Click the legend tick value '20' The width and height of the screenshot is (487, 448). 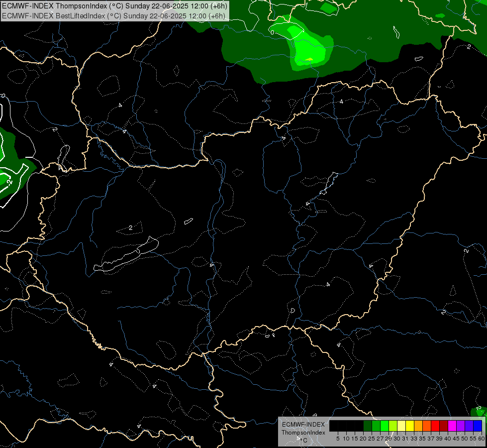(363, 439)
